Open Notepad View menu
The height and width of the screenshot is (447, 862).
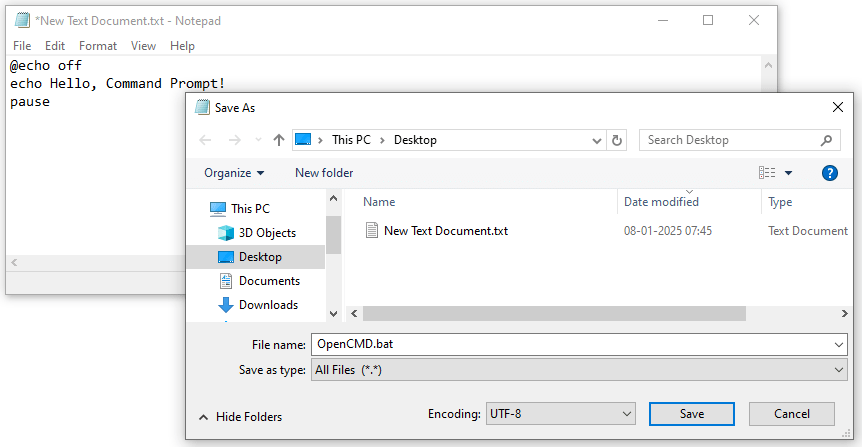coord(143,46)
